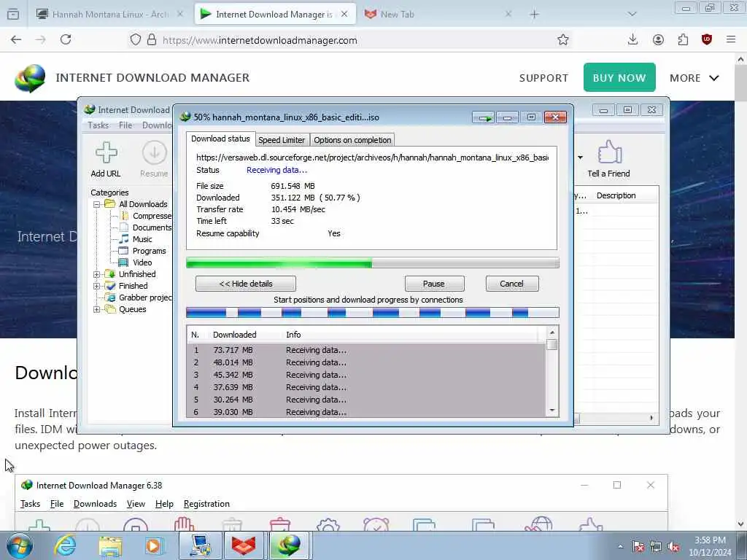
Task: Cancel the download
Action: [x=512, y=284]
